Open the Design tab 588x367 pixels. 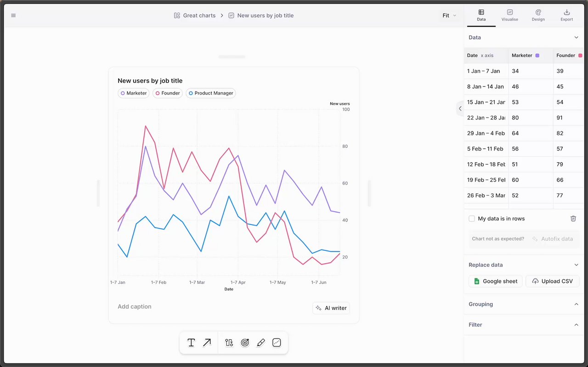click(x=538, y=15)
